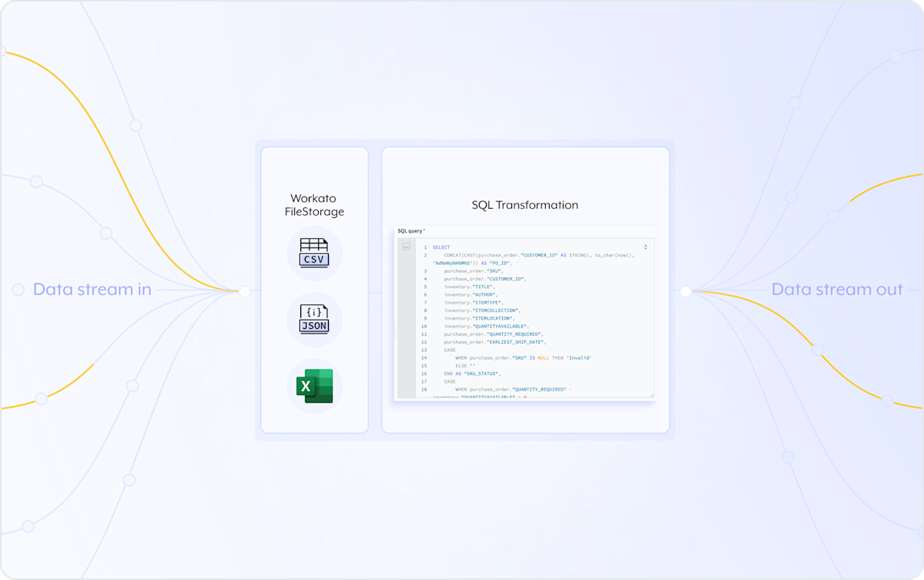Grab the SQL editor resize corner handle
This screenshot has width=924, height=580.
pos(651,395)
